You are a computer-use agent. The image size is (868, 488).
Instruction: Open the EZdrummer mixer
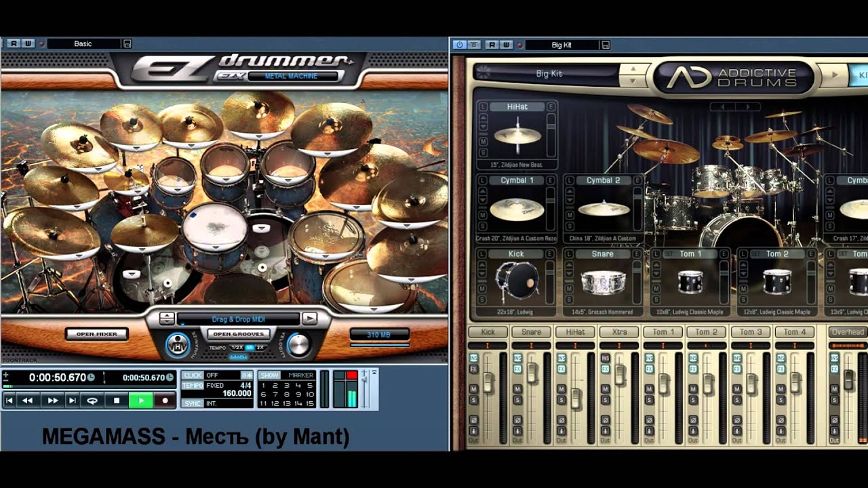pyautogui.click(x=96, y=334)
